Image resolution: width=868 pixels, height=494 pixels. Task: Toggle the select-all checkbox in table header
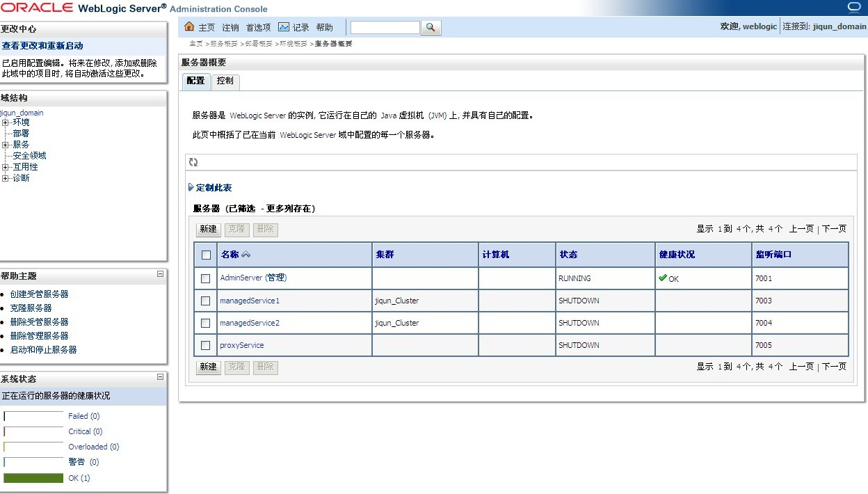[206, 255]
